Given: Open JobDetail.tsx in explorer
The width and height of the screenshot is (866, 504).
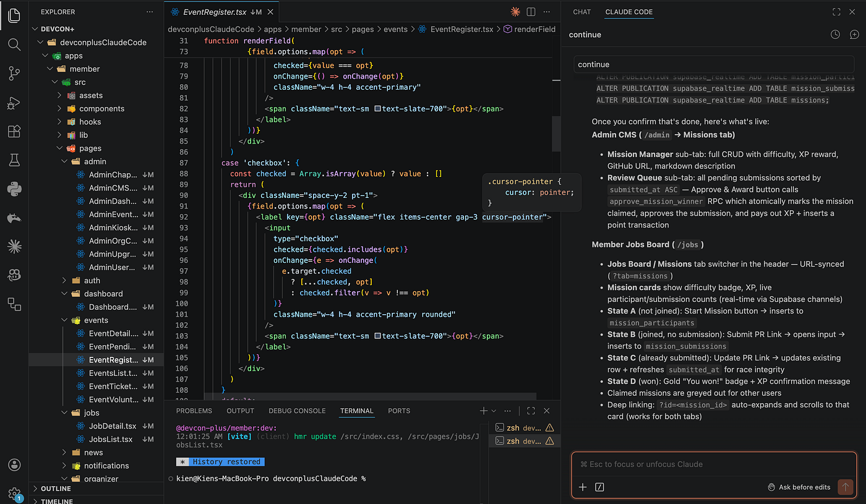Looking at the screenshot, I should click(x=113, y=426).
